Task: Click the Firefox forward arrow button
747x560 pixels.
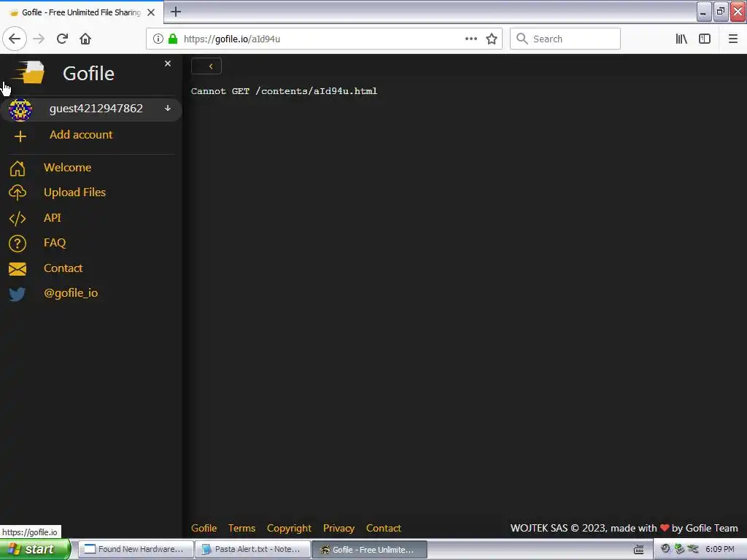Action: [x=39, y=39]
